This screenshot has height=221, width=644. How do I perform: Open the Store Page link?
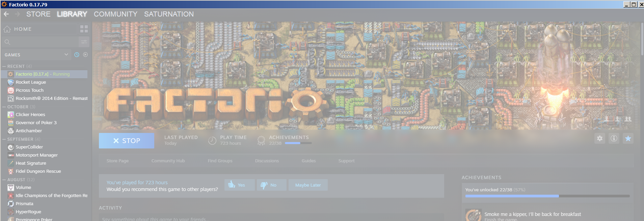tap(117, 161)
